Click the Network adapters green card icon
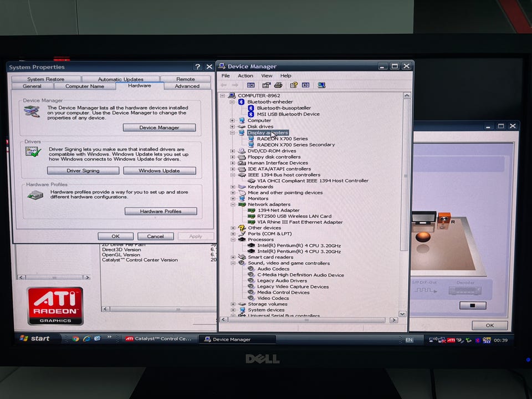This screenshot has width=532, height=399. [242, 204]
